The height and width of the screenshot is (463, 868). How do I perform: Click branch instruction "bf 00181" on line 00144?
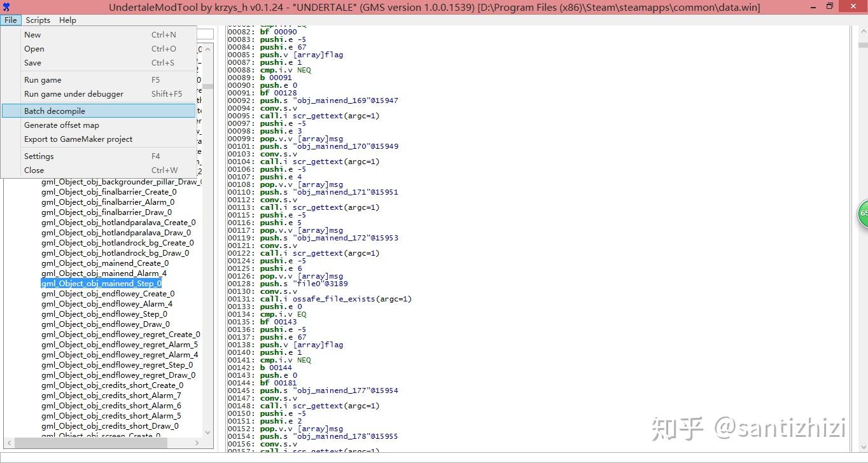(x=279, y=383)
